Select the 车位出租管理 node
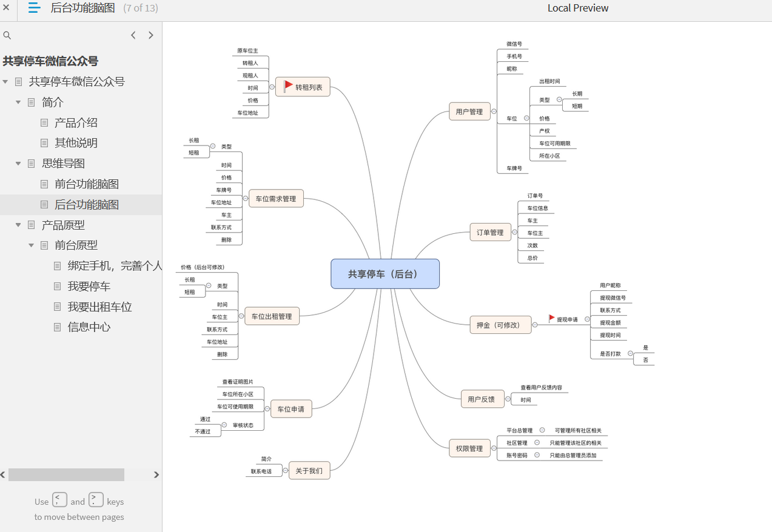 pos(272,316)
